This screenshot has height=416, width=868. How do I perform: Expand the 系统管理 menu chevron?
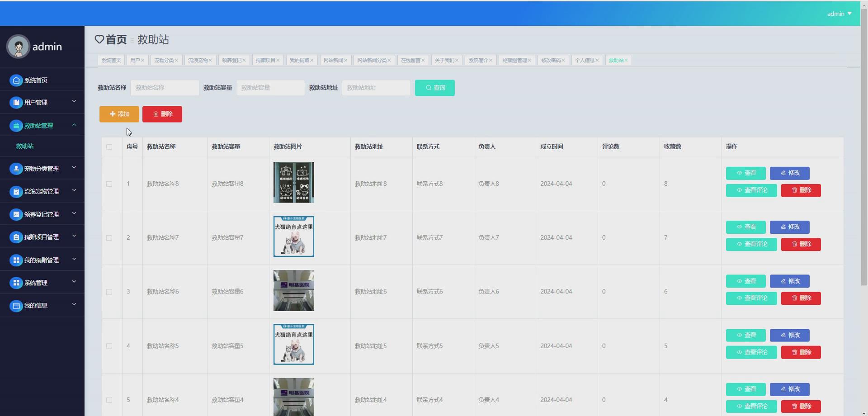click(x=74, y=281)
